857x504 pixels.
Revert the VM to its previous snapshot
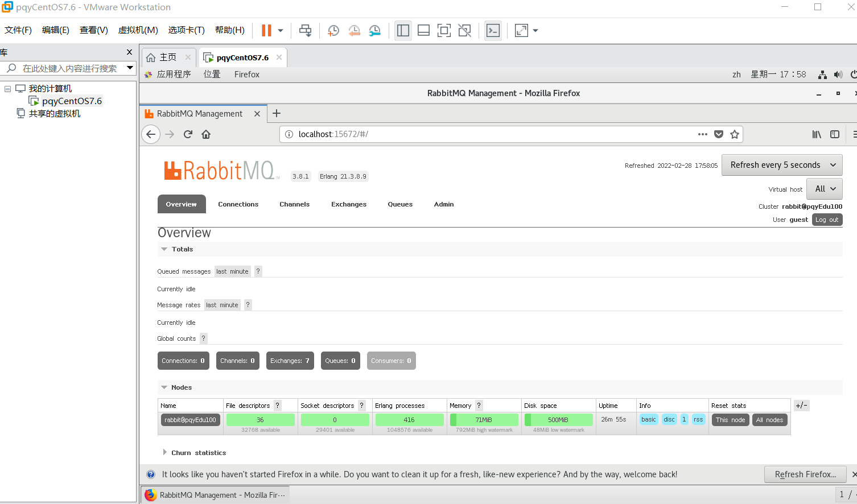coord(354,31)
